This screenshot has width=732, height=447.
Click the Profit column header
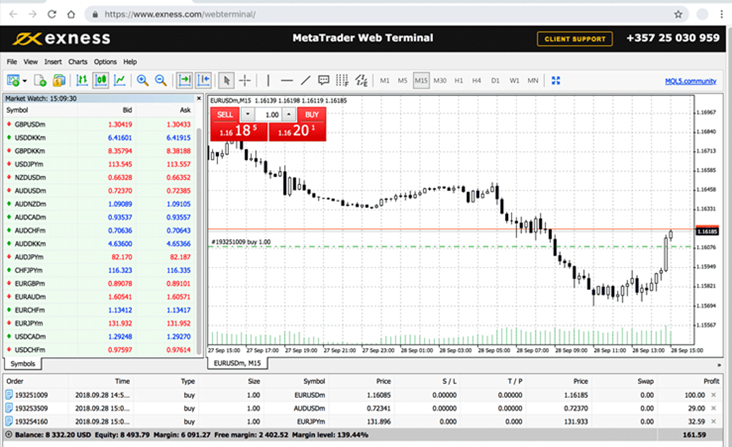point(711,381)
